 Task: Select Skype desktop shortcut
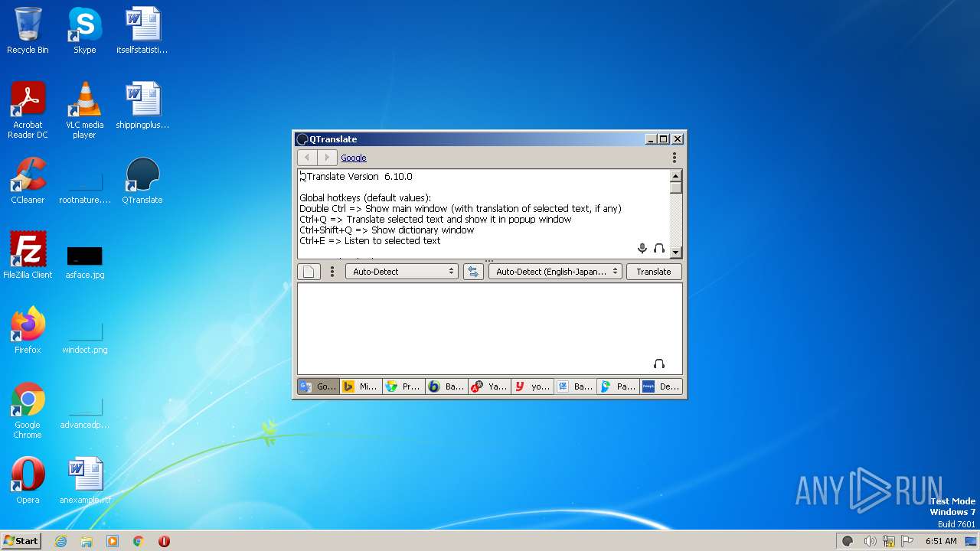tap(84, 31)
